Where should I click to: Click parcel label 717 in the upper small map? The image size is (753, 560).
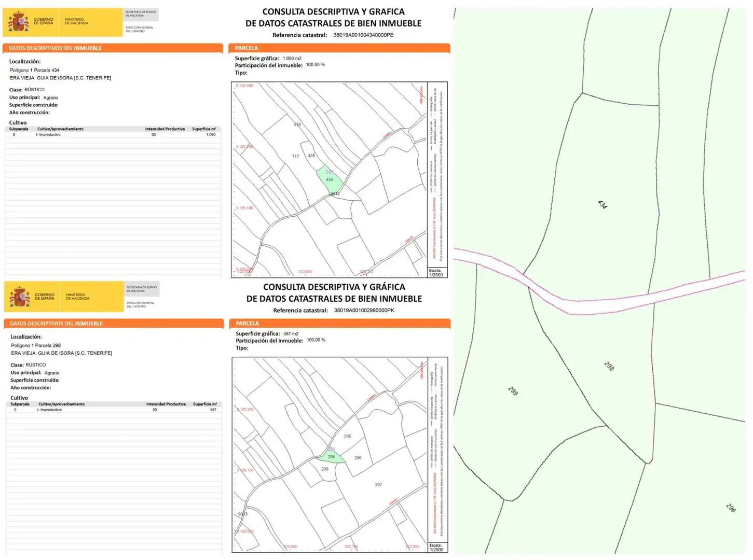coord(295,156)
